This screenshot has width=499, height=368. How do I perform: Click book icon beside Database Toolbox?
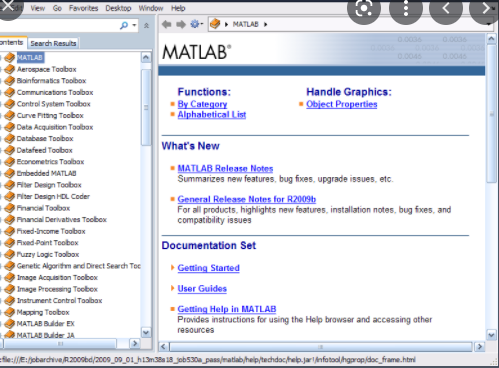point(10,138)
